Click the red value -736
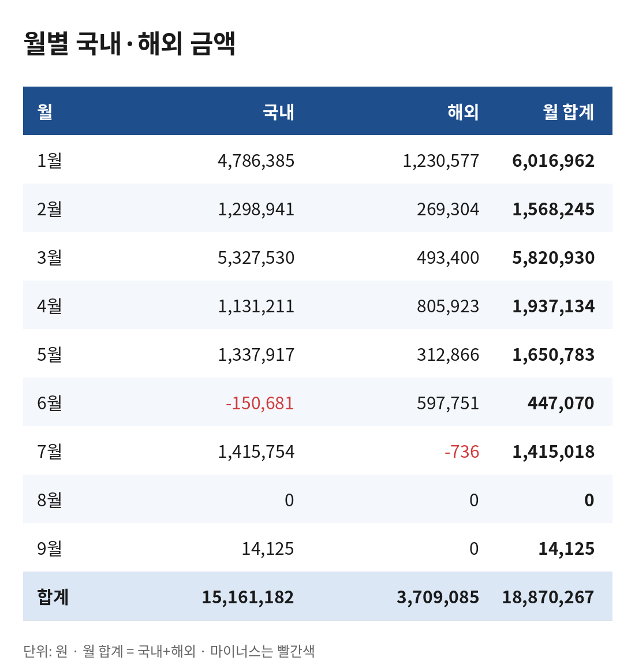The image size is (635, 672). [x=461, y=451]
